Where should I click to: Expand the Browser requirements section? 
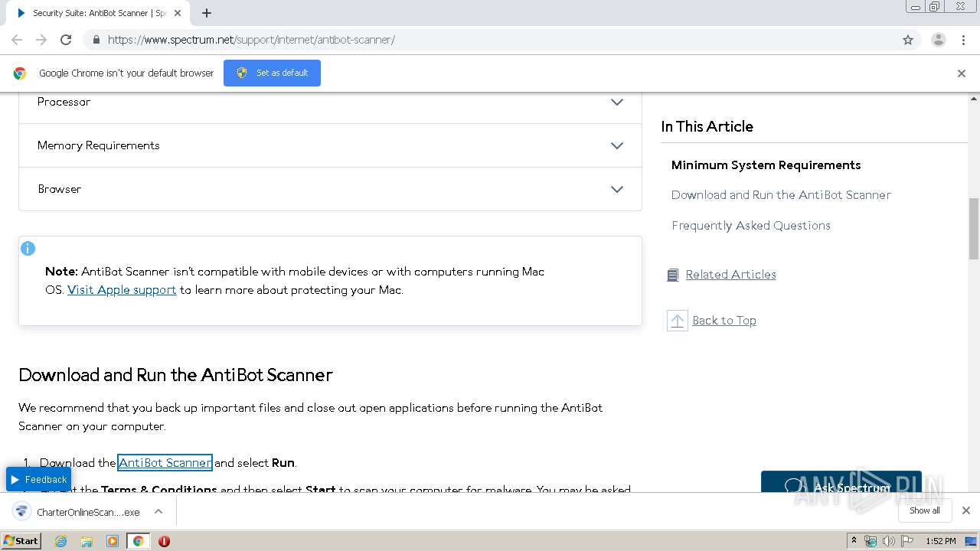click(617, 189)
